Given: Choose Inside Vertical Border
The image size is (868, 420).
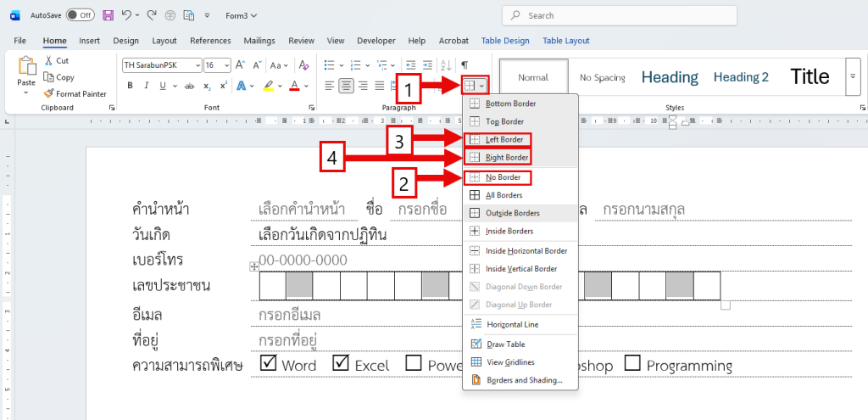Looking at the screenshot, I should [520, 269].
